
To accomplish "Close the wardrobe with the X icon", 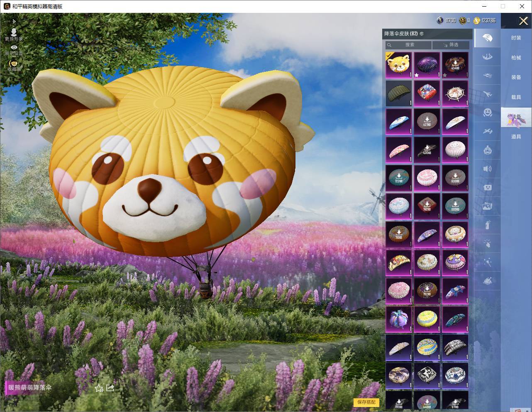I will pos(523,21).
